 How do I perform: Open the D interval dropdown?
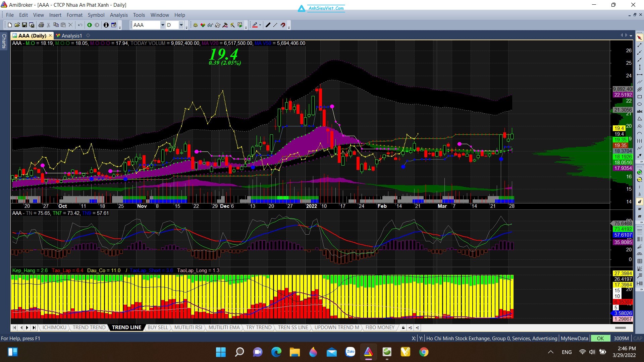tap(181, 25)
